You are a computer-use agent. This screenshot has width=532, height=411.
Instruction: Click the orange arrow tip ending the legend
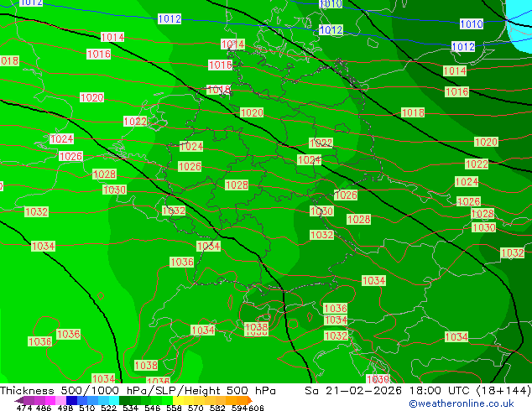250,400
